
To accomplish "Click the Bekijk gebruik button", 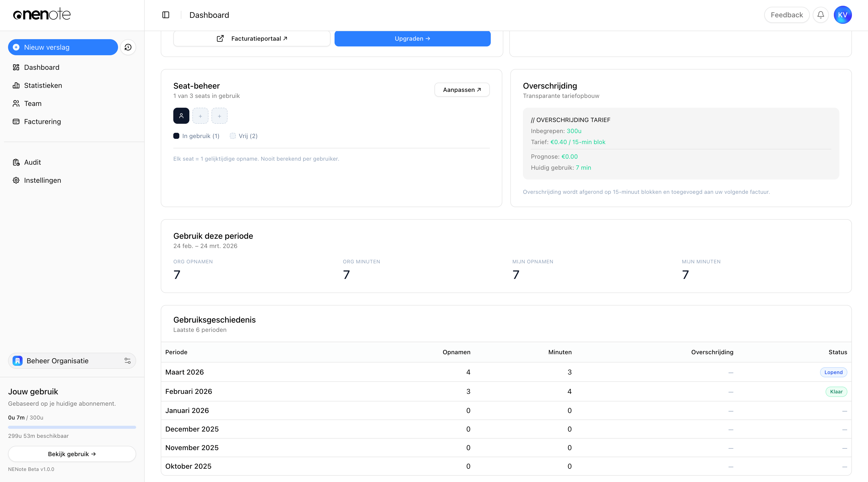I will point(72,454).
